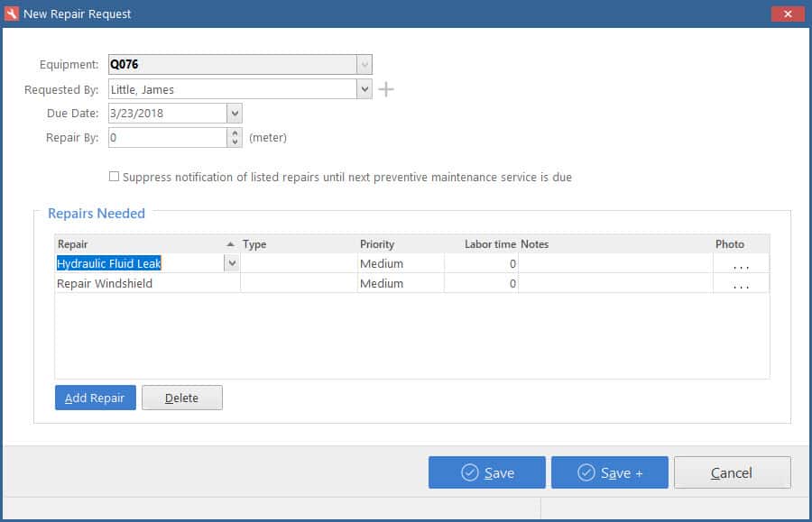812x522 pixels.
Task: Click the Requested By Little, James field
Action: pos(233,89)
